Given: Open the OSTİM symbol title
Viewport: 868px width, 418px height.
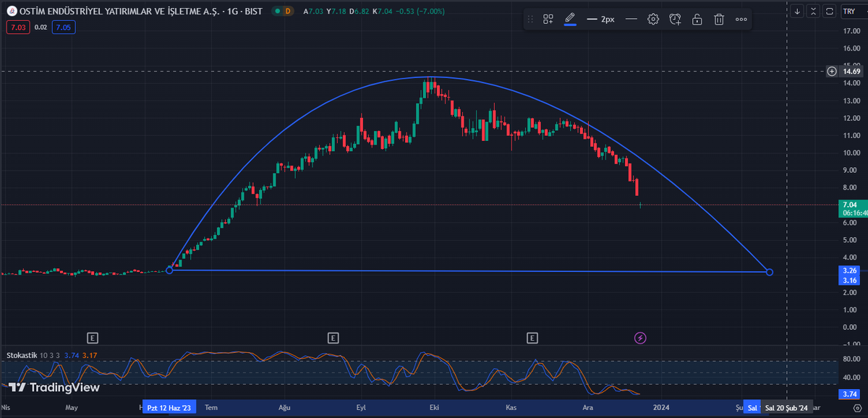Looking at the screenshot, I should [x=140, y=11].
